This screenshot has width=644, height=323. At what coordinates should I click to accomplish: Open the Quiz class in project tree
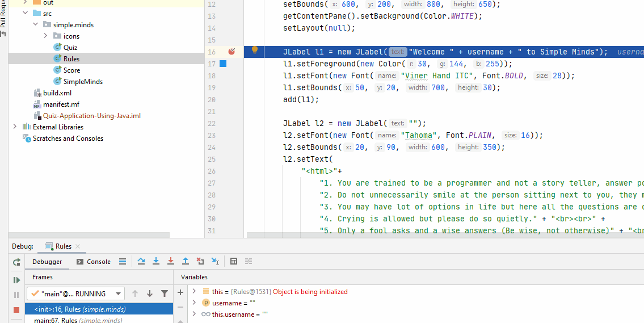coord(70,47)
